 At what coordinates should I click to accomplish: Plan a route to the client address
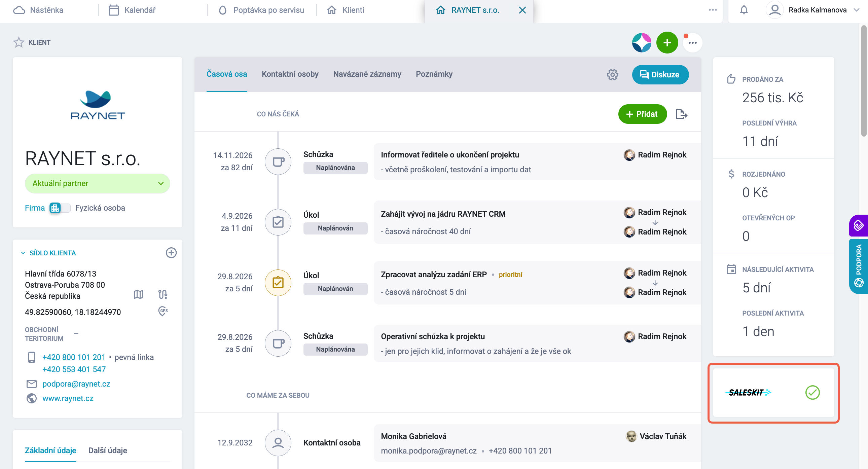click(x=163, y=294)
